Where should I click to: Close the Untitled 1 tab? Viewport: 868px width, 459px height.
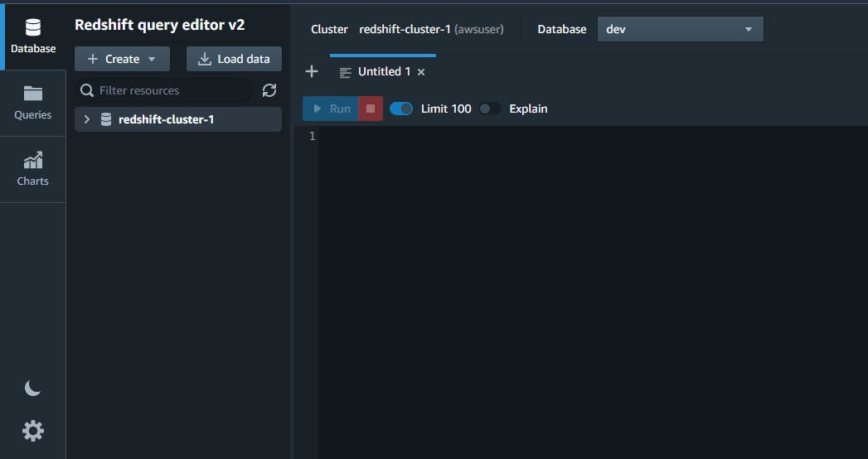tap(421, 72)
